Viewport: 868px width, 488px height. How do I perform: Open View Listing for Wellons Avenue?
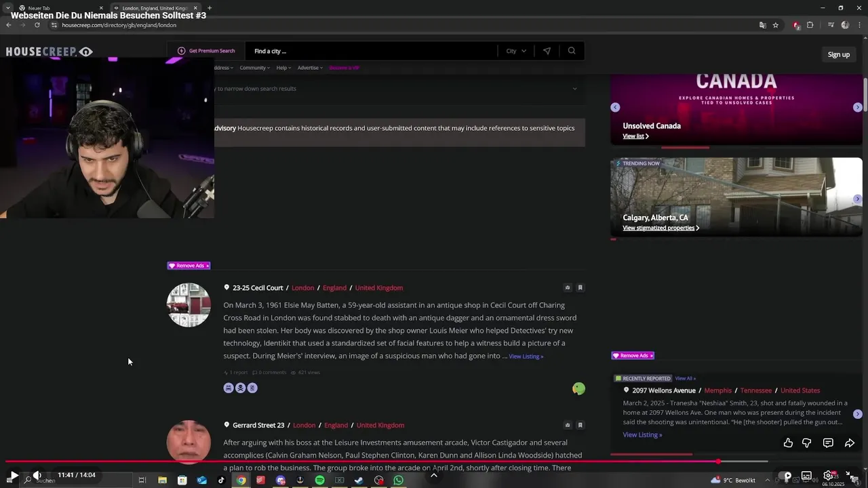642,435
